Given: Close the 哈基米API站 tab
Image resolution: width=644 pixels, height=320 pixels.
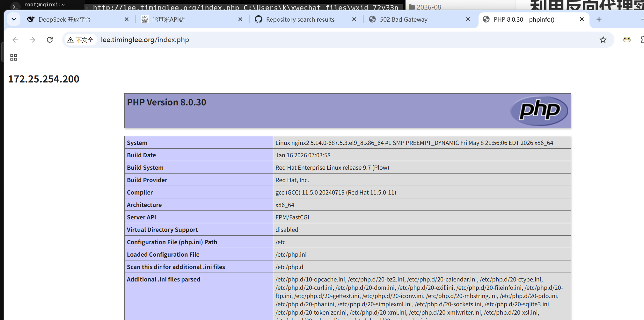Looking at the screenshot, I should pyautogui.click(x=240, y=19).
